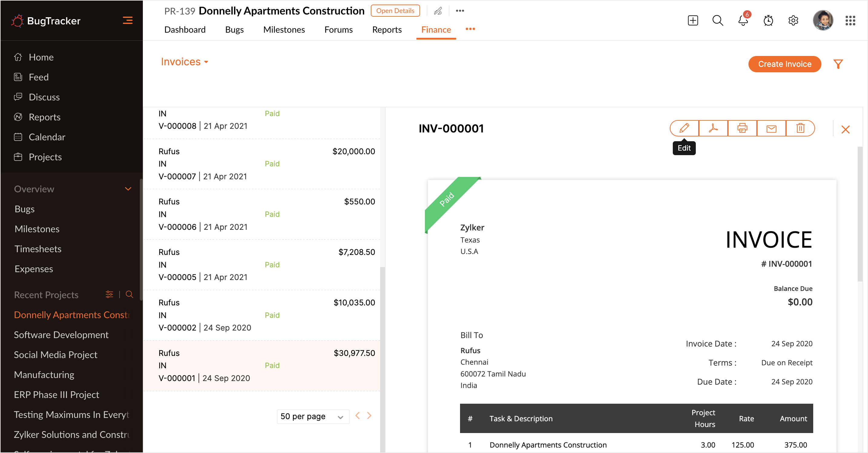The height and width of the screenshot is (453, 868).
Task: Click the Open Details button
Action: point(395,11)
